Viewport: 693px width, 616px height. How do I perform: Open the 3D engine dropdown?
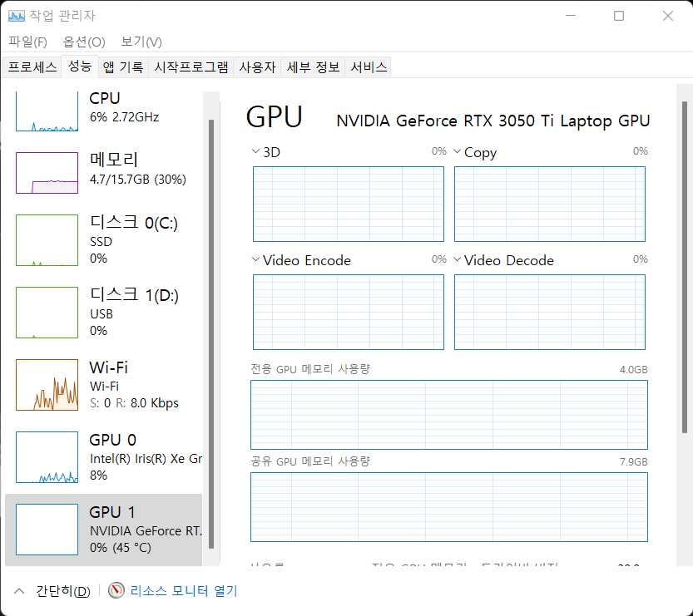coord(255,152)
